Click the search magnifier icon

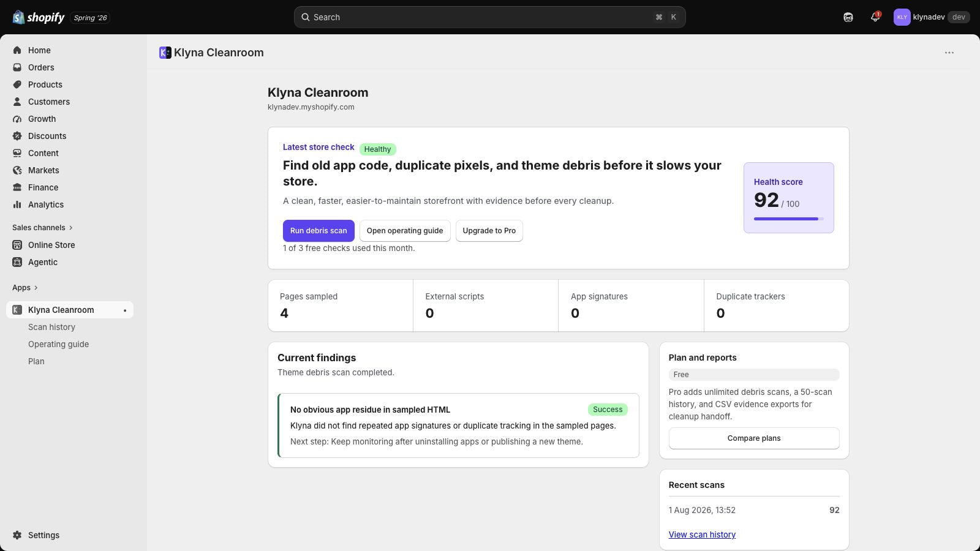[x=305, y=17]
